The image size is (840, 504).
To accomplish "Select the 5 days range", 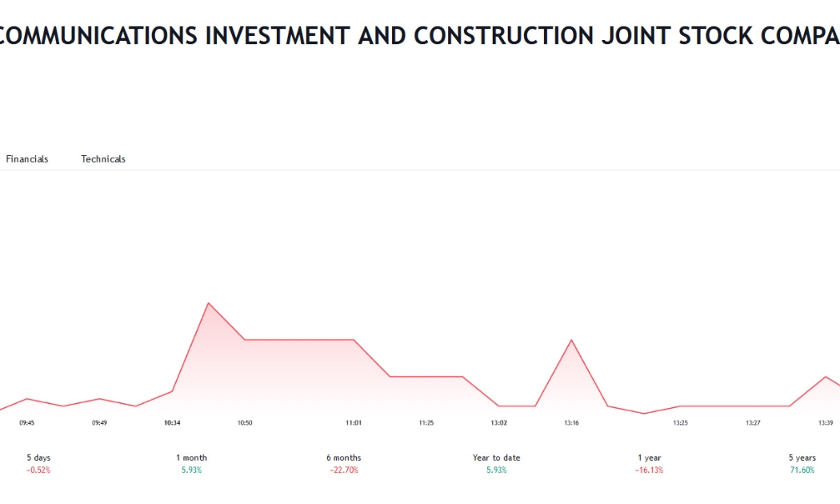I will click(38, 464).
